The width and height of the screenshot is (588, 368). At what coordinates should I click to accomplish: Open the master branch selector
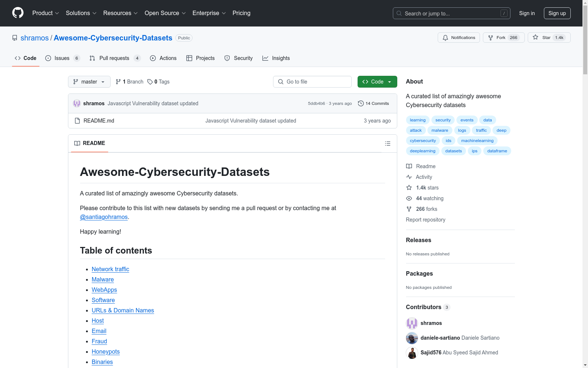pos(89,82)
